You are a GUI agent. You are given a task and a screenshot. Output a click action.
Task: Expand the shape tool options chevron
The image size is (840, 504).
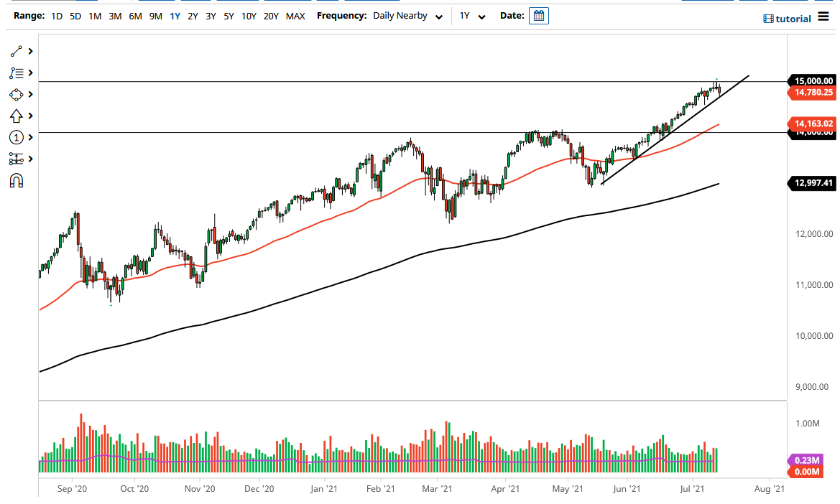click(x=29, y=94)
